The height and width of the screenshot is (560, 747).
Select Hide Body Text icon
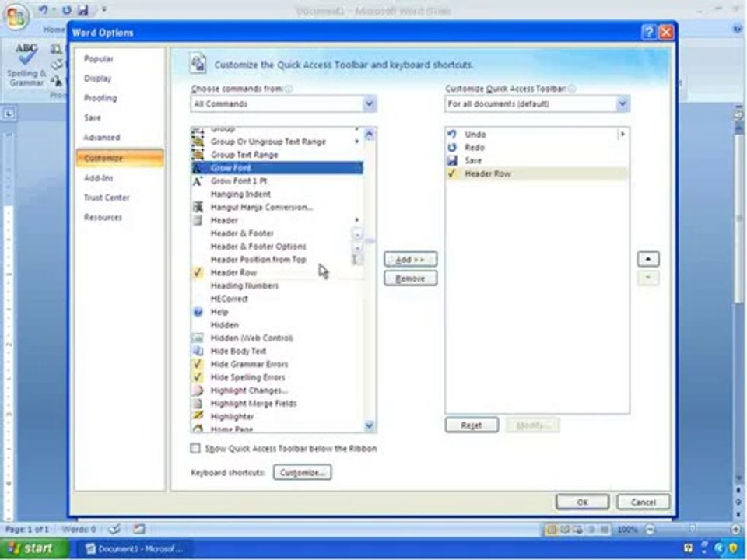[x=198, y=351]
